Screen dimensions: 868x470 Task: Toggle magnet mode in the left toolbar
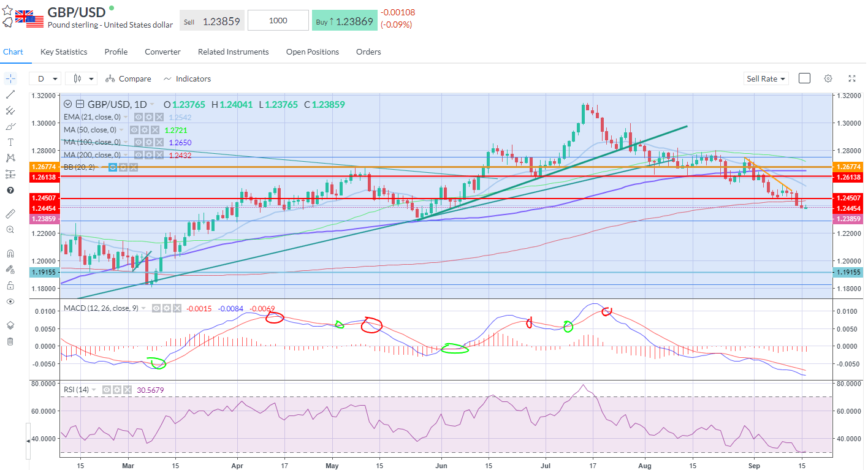10,253
